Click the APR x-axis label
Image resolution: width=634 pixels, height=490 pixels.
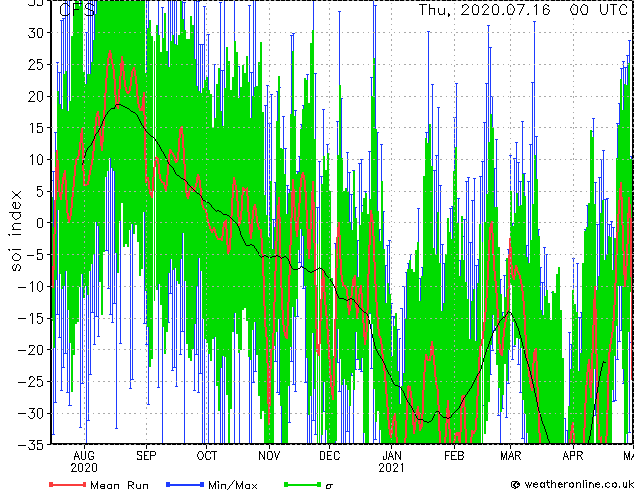click(573, 456)
